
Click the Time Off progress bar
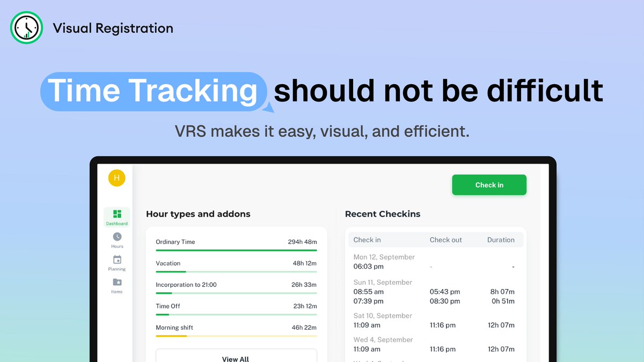click(x=236, y=314)
